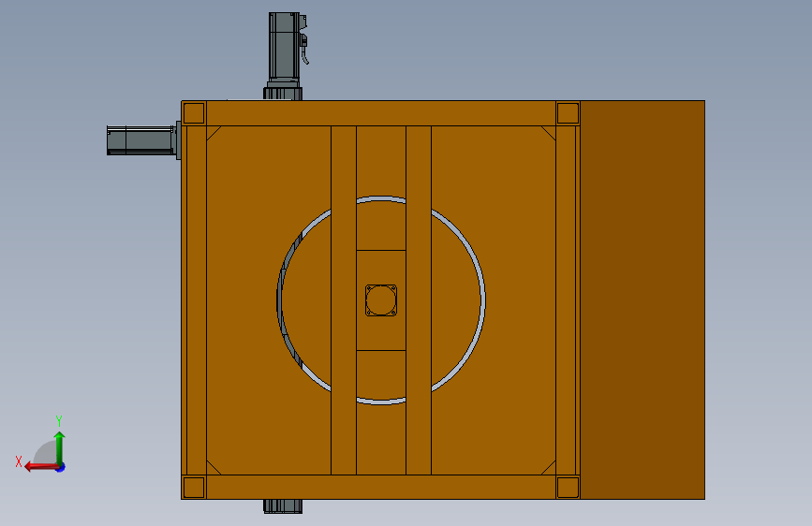812x526 pixels.
Task: Click the 'Y' axis label
Action: 59,421
